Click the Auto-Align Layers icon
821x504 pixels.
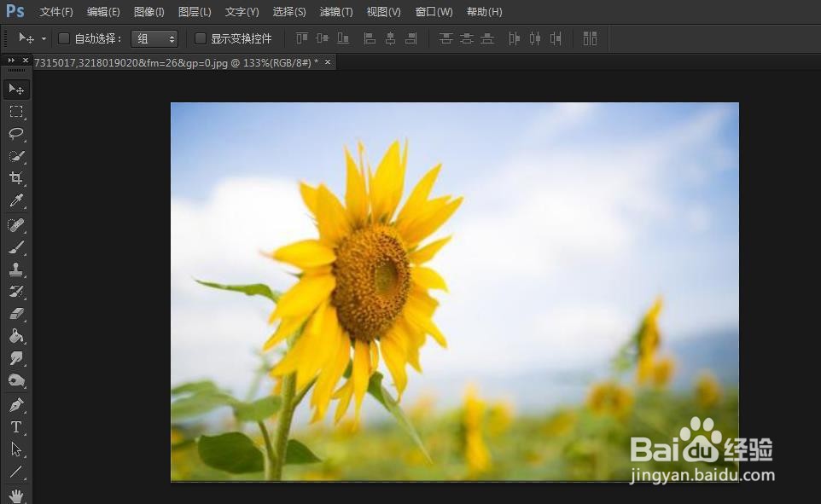click(x=590, y=38)
